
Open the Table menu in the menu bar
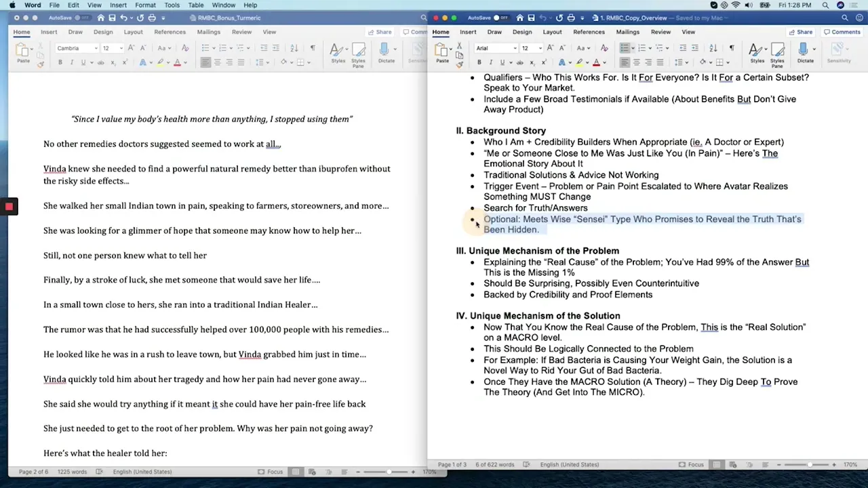[x=195, y=5]
